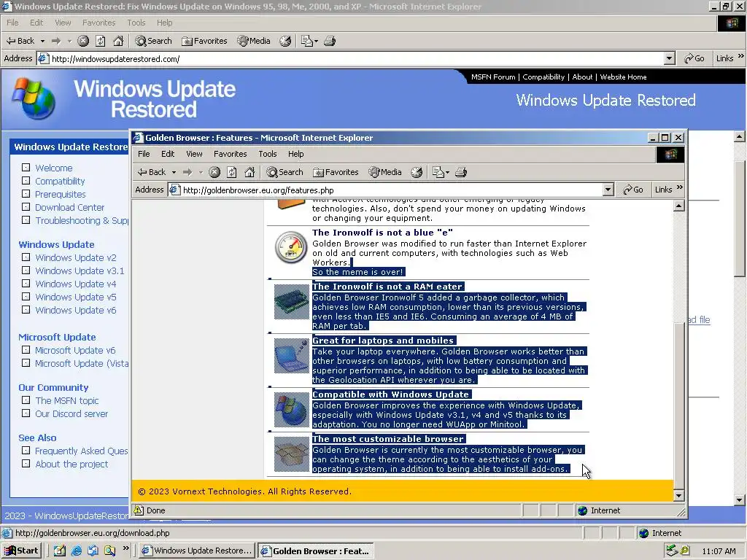Open The MSFN topic link

point(67,401)
